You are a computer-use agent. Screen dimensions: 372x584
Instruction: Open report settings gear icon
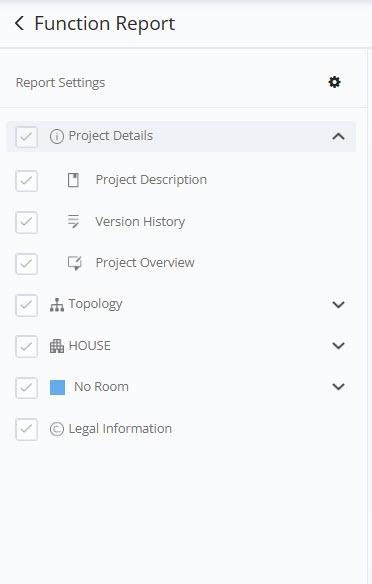click(334, 82)
